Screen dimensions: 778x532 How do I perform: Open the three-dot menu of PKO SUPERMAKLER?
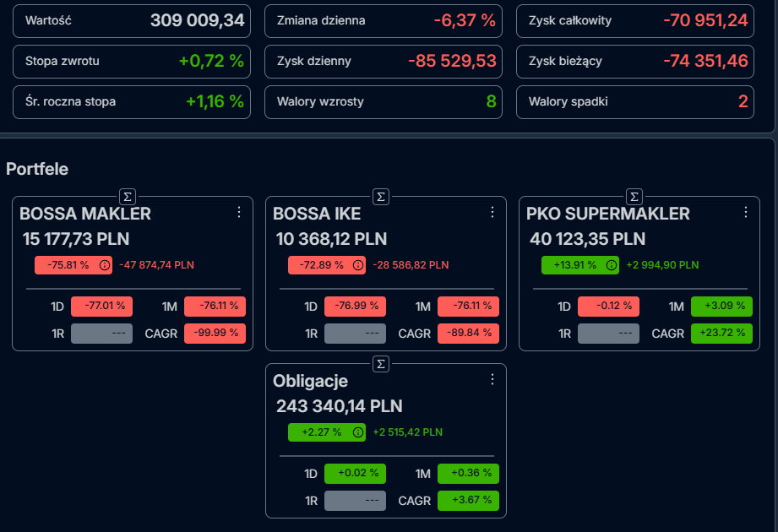[746, 212]
